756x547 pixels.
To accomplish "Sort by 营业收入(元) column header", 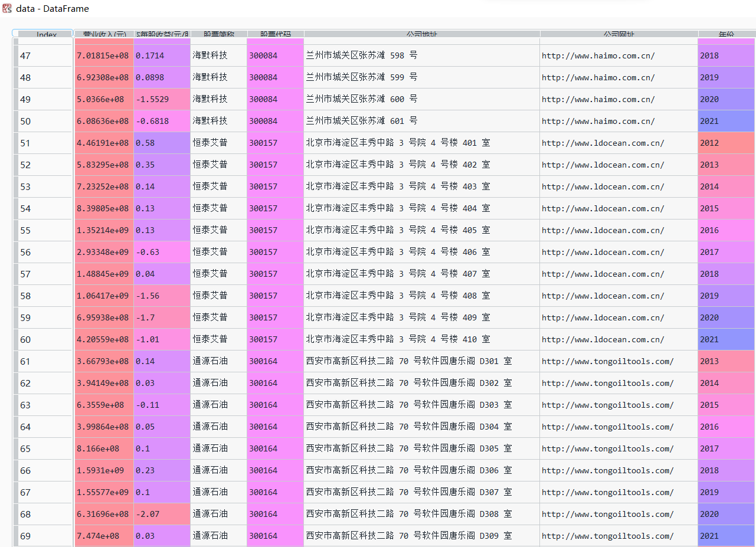I will click(104, 34).
